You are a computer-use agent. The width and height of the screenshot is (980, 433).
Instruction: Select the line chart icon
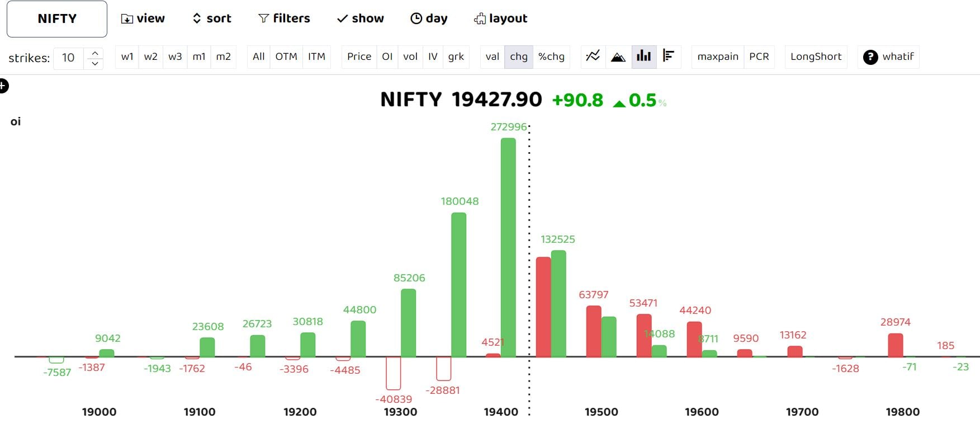(x=593, y=57)
